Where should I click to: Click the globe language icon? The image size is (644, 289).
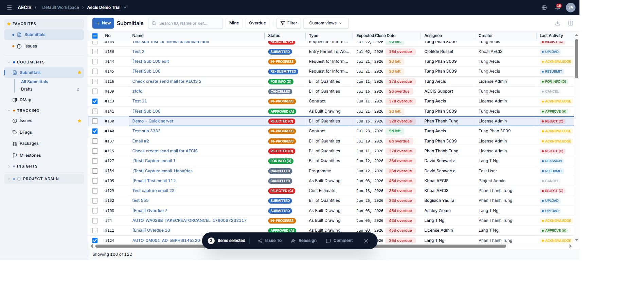point(544,7)
